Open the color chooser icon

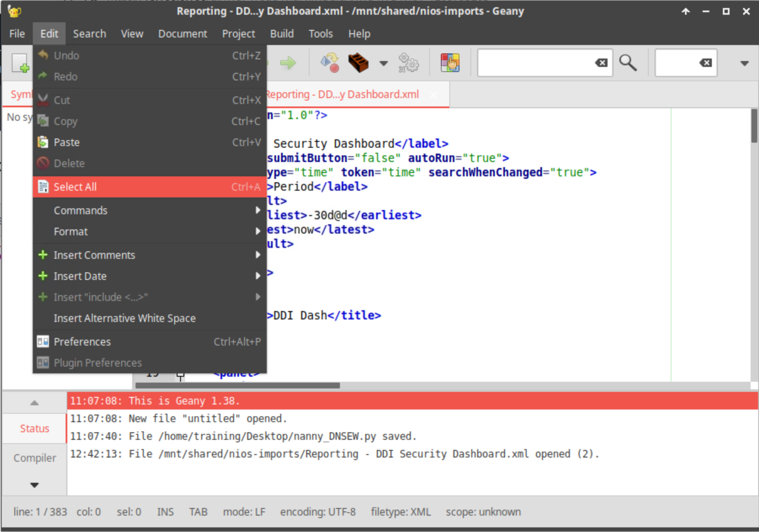450,63
